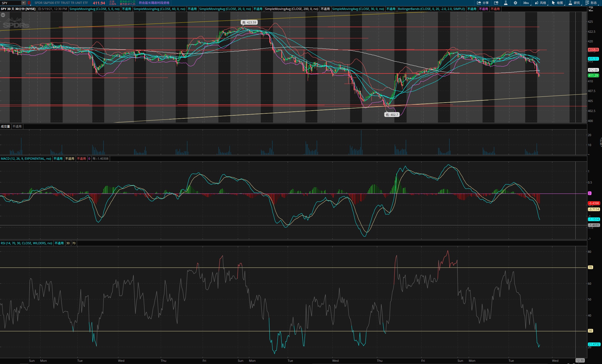Click the chart scale icon at top right
The width and height of the screenshot is (602, 364).
pyautogui.click(x=591, y=9)
